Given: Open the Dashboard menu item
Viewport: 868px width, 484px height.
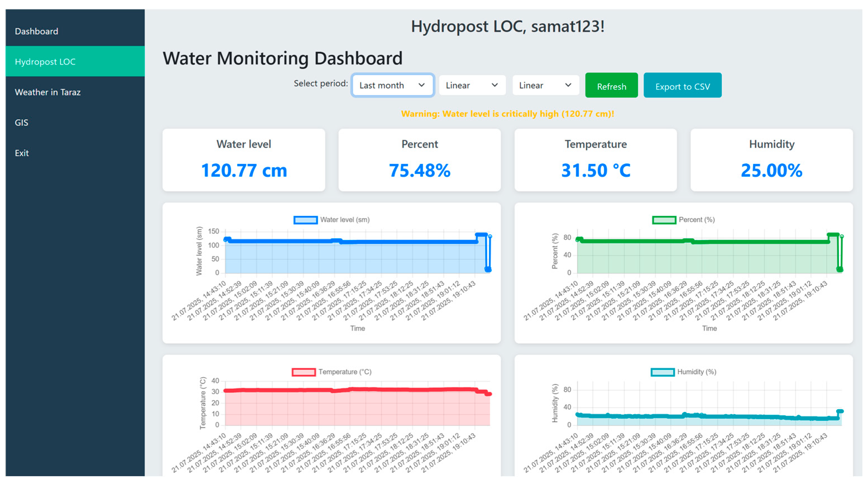Looking at the screenshot, I should [36, 31].
